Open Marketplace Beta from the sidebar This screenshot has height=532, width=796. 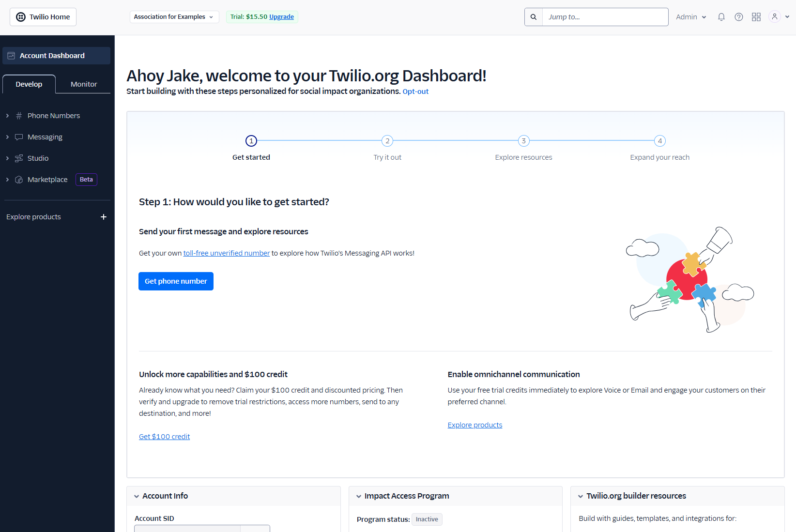[47, 179]
